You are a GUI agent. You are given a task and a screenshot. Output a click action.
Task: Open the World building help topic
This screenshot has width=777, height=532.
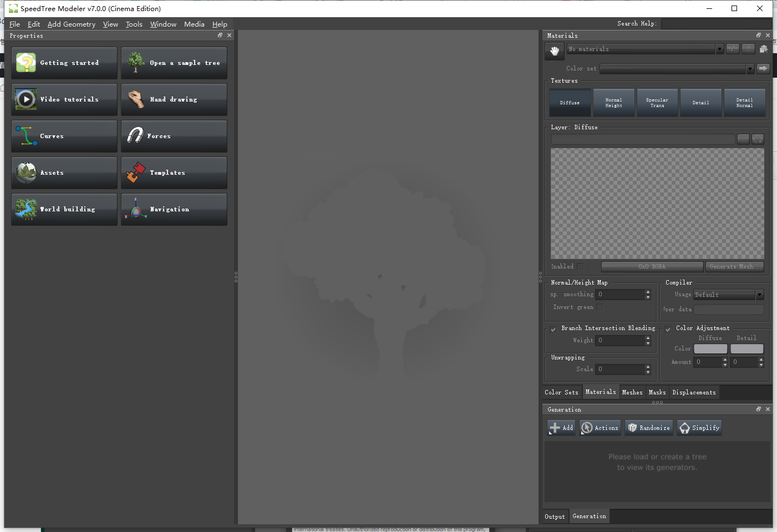pos(64,209)
